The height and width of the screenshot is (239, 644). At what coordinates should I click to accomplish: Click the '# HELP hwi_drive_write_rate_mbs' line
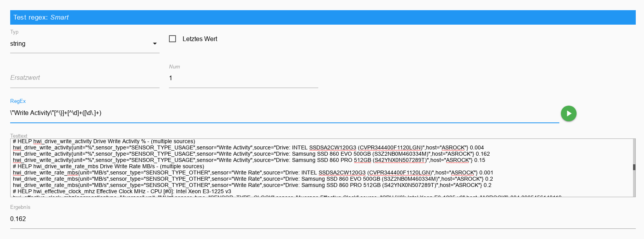pyautogui.click(x=109, y=166)
